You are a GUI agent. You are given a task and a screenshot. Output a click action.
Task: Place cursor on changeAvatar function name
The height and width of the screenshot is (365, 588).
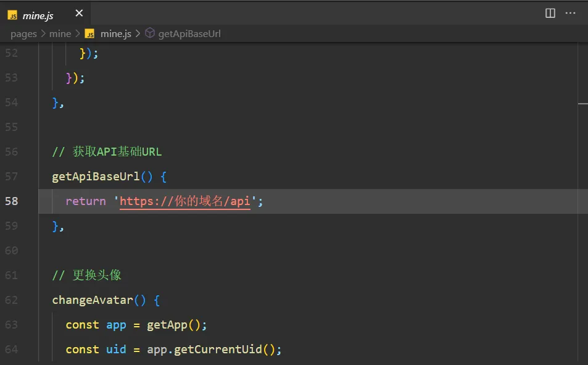coord(93,300)
